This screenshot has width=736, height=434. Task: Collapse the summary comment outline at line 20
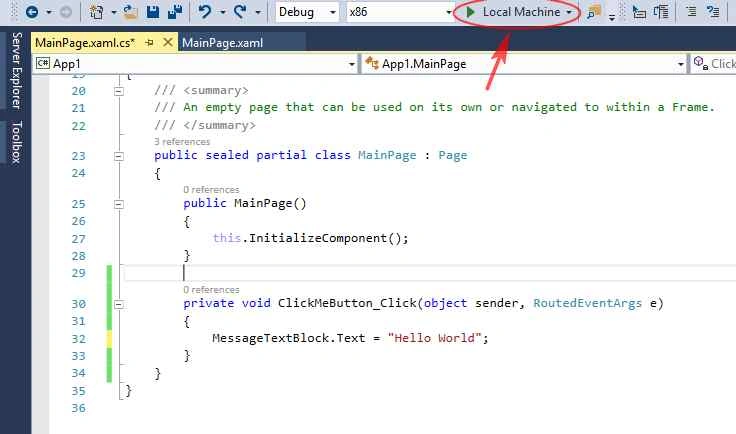(119, 91)
